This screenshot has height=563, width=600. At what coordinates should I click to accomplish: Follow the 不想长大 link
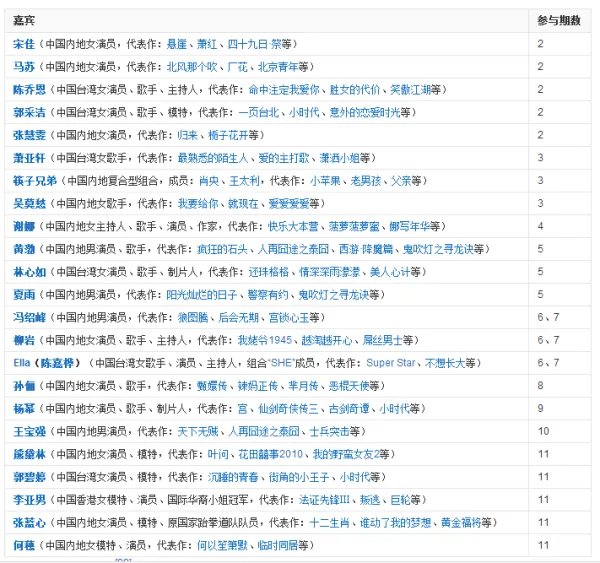click(445, 363)
